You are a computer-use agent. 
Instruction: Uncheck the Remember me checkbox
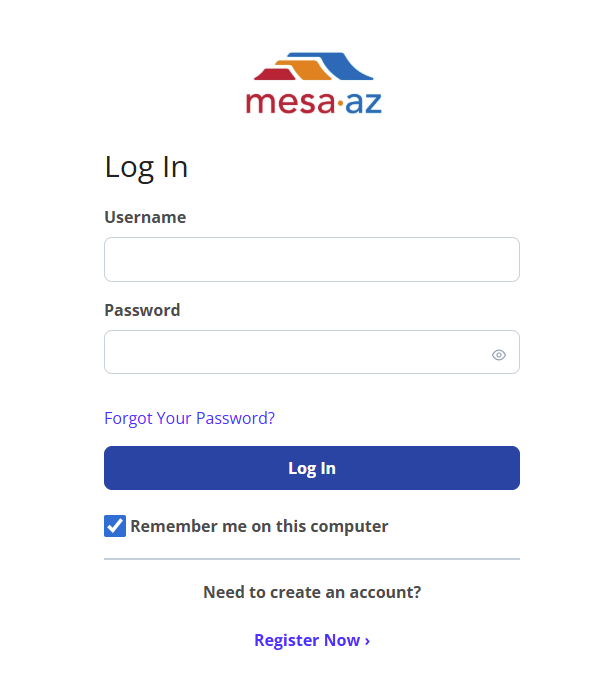click(x=115, y=526)
